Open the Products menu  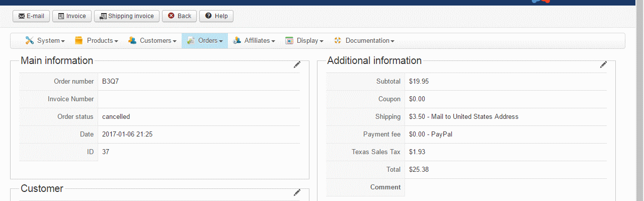point(96,40)
